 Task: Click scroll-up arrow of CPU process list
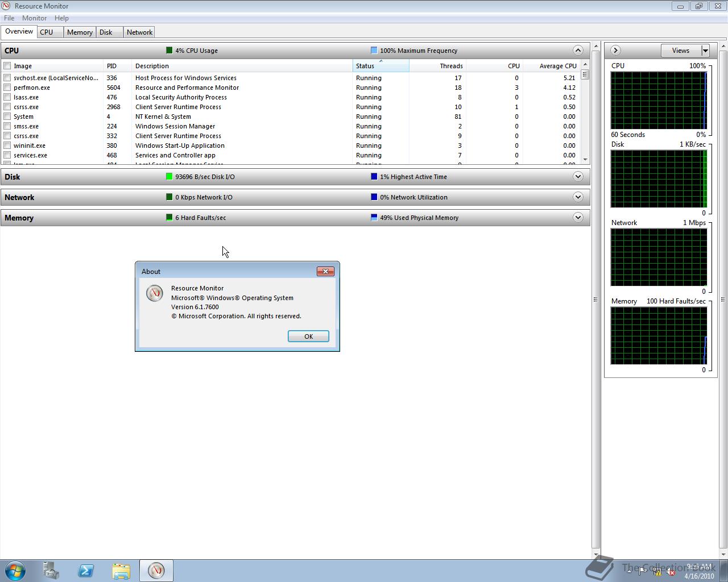click(x=585, y=65)
